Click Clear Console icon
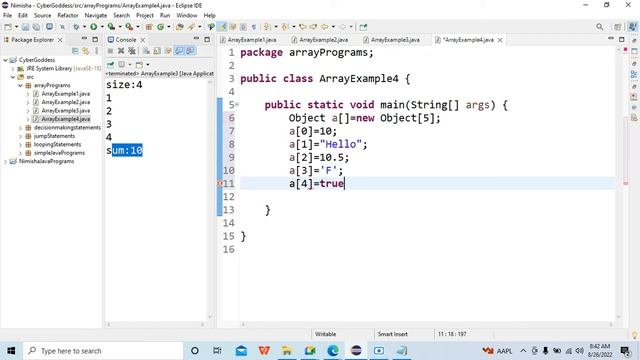The height and width of the screenshot is (360, 640). pos(146,51)
